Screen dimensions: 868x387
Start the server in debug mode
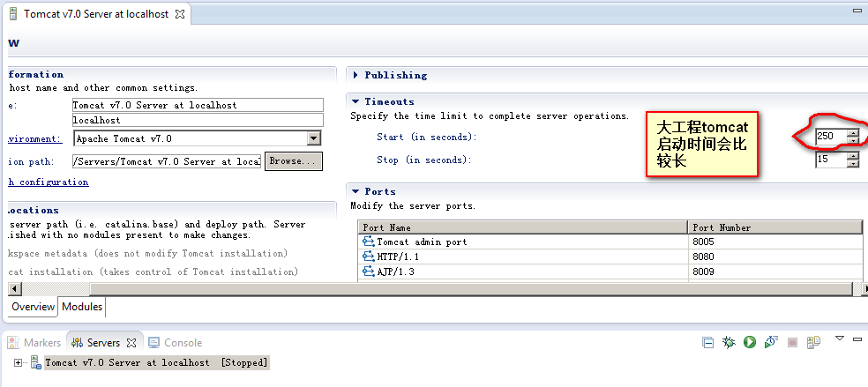(x=729, y=342)
